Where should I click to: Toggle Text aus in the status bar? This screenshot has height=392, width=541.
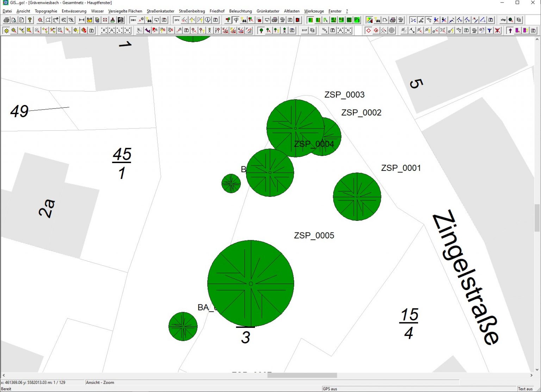click(x=525, y=389)
